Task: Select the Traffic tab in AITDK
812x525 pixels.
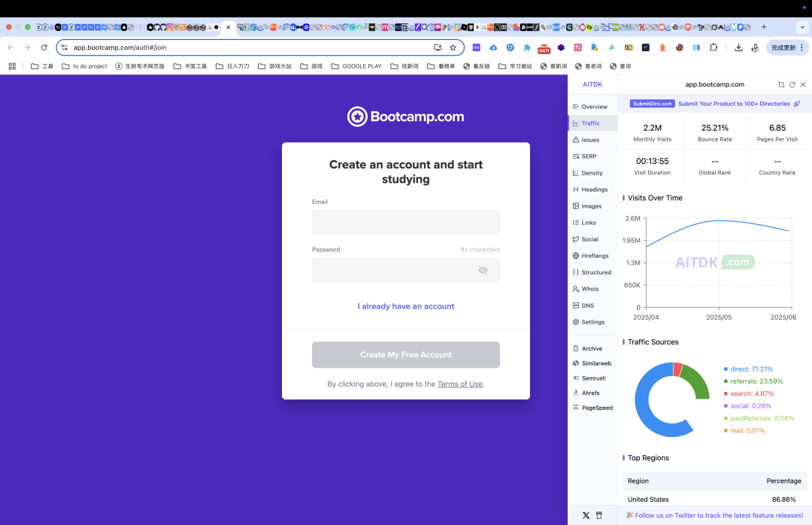Action: 592,123
